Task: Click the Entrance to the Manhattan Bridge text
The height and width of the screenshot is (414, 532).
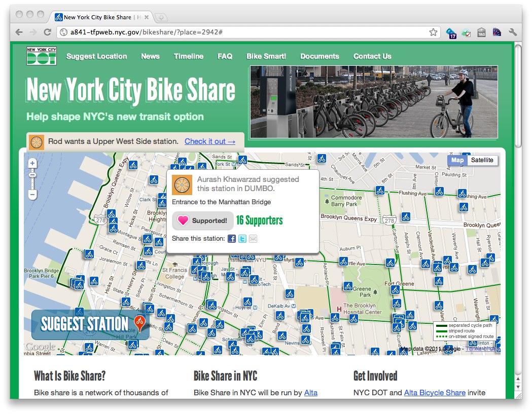Action: pos(222,202)
